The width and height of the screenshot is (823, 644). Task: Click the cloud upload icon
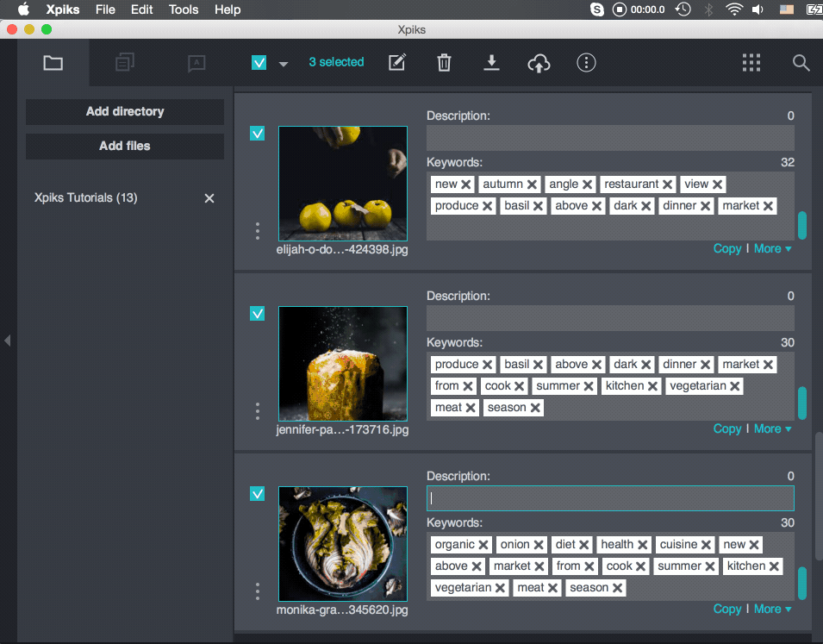click(x=539, y=63)
